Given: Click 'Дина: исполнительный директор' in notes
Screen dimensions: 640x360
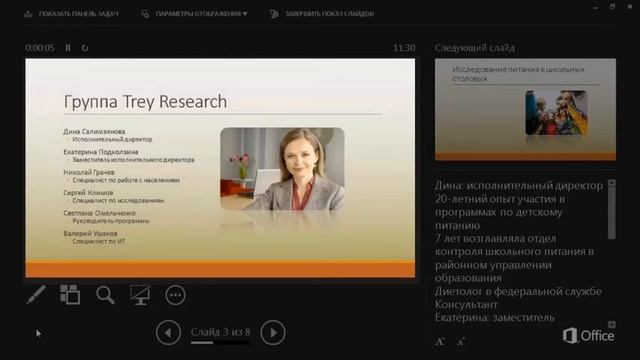Looking at the screenshot, I should (519, 186).
